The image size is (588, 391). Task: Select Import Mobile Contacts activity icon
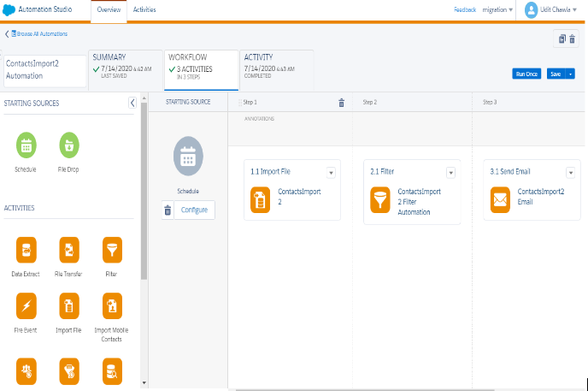click(x=111, y=305)
